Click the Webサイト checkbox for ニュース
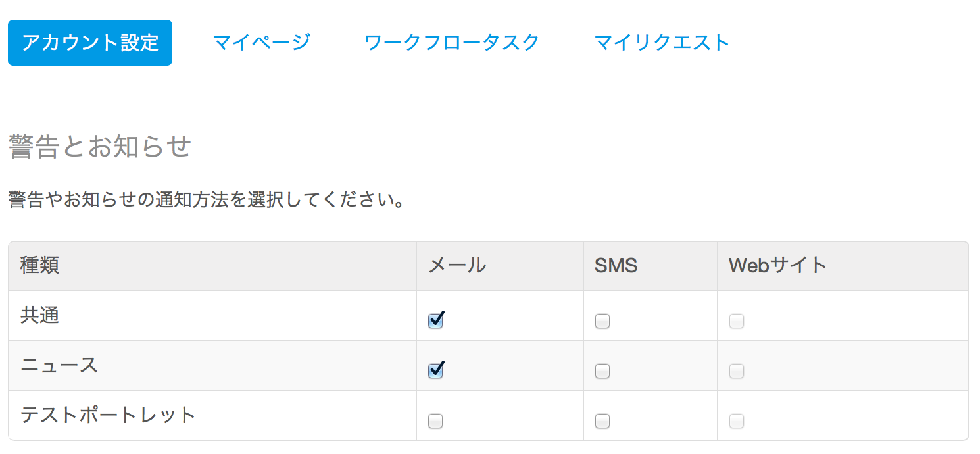 [737, 371]
